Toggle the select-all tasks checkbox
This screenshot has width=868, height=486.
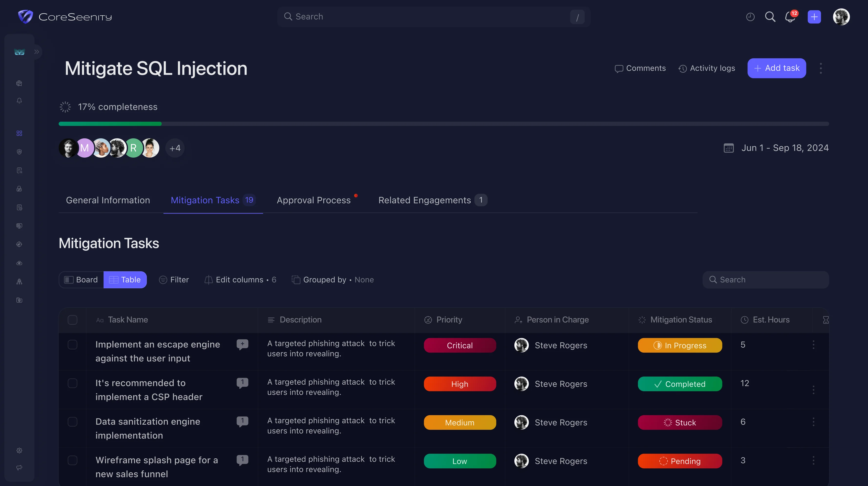click(x=72, y=320)
